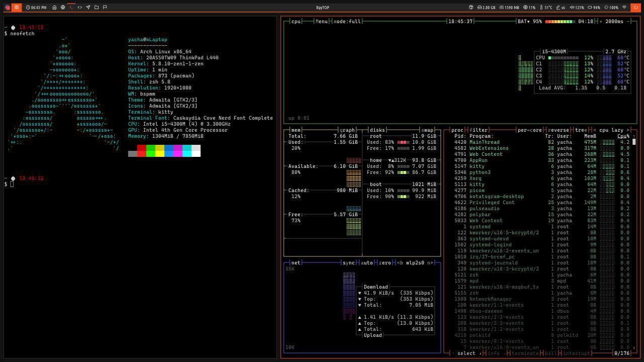This screenshot has width=644, height=362.
Task: Select previous network interface with <b
Action: click(400, 263)
